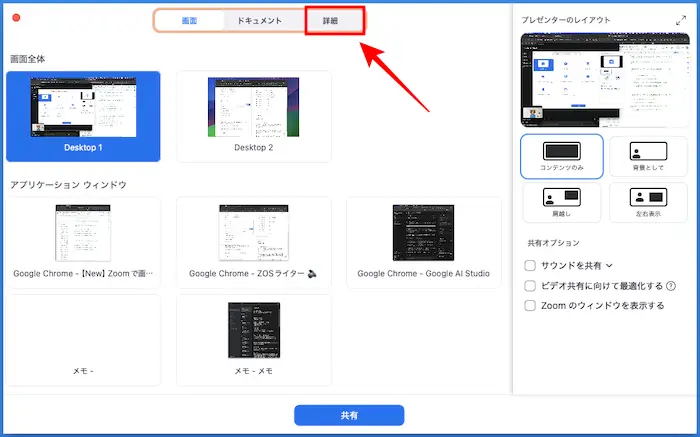Click the help icon beside ビデオ共有に向けて最適化する
Screen dimensions: 700x437
click(x=670, y=286)
